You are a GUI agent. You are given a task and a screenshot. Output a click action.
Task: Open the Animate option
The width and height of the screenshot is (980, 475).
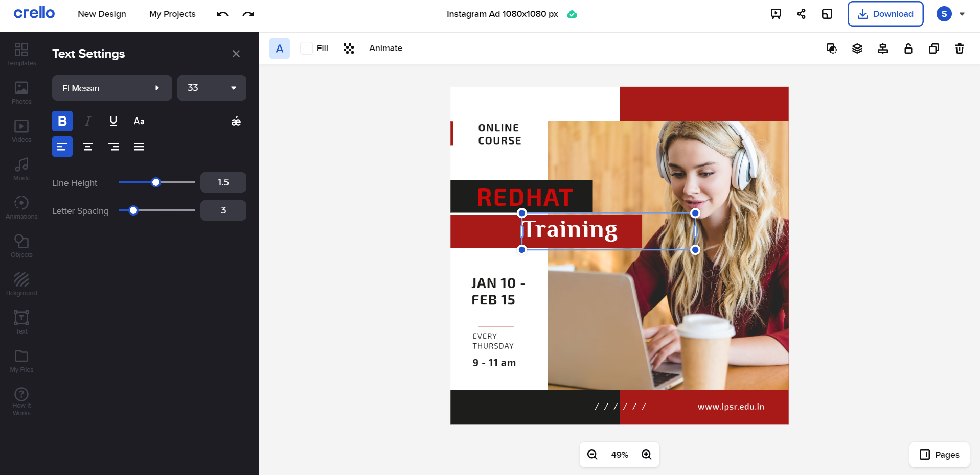pos(385,48)
